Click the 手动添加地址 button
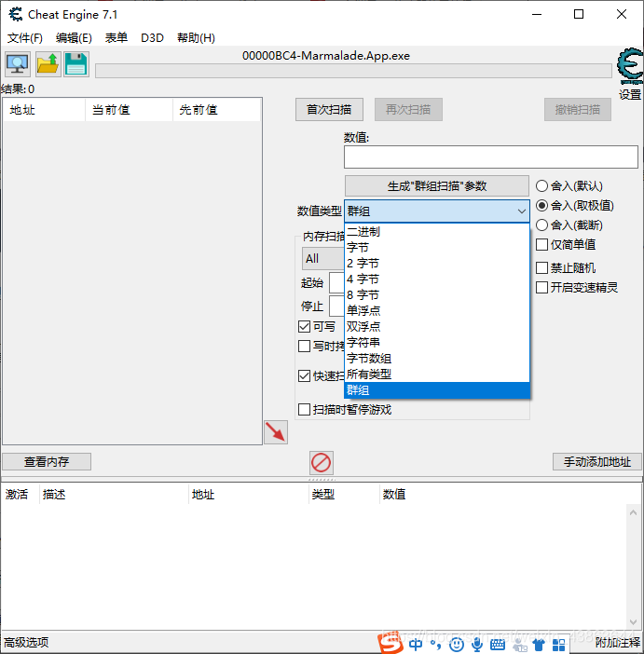 pyautogui.click(x=597, y=462)
